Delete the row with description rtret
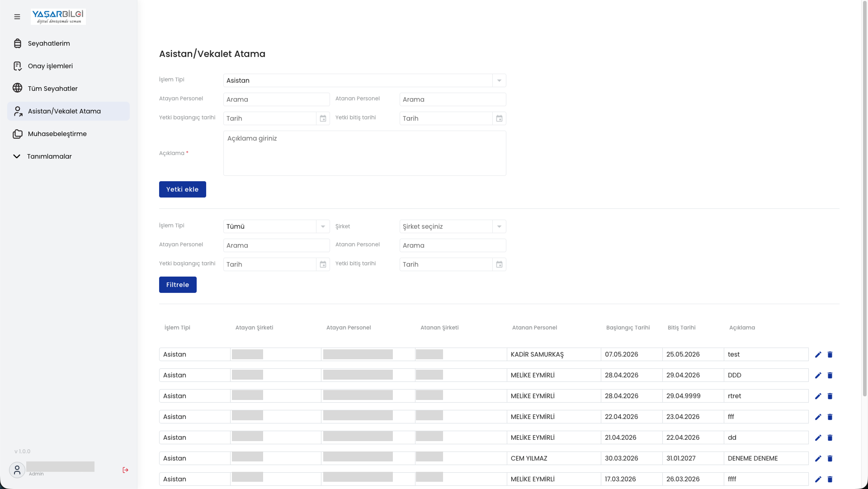Screen dimensions: 868x489 pyautogui.click(x=830, y=396)
